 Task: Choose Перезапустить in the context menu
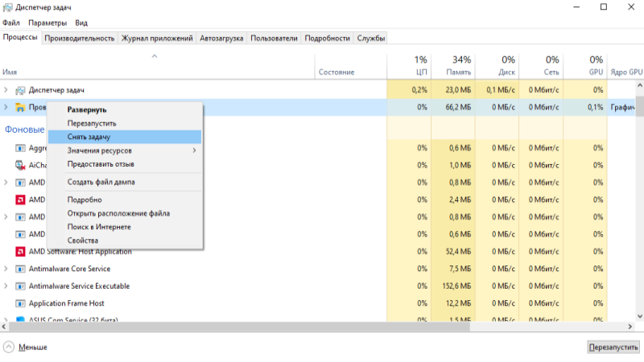pos(125,124)
